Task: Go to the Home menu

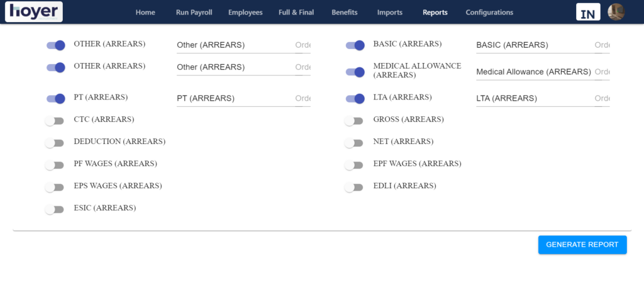Action: pos(145,13)
